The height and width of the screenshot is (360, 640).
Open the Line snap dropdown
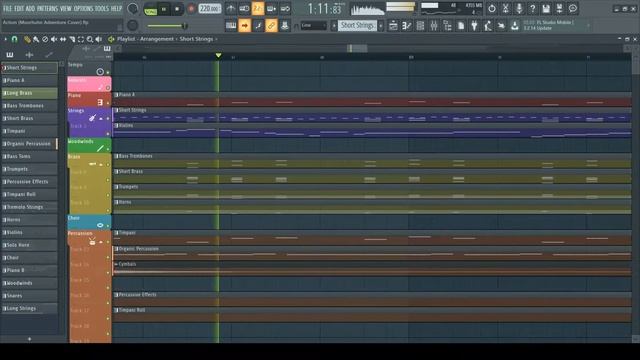[313, 26]
